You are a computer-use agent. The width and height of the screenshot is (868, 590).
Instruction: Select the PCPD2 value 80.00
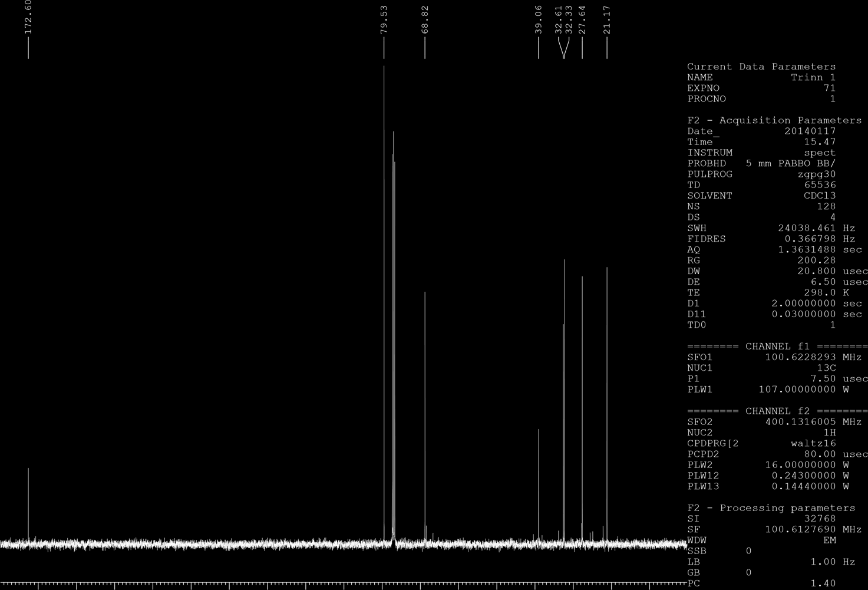(820, 454)
